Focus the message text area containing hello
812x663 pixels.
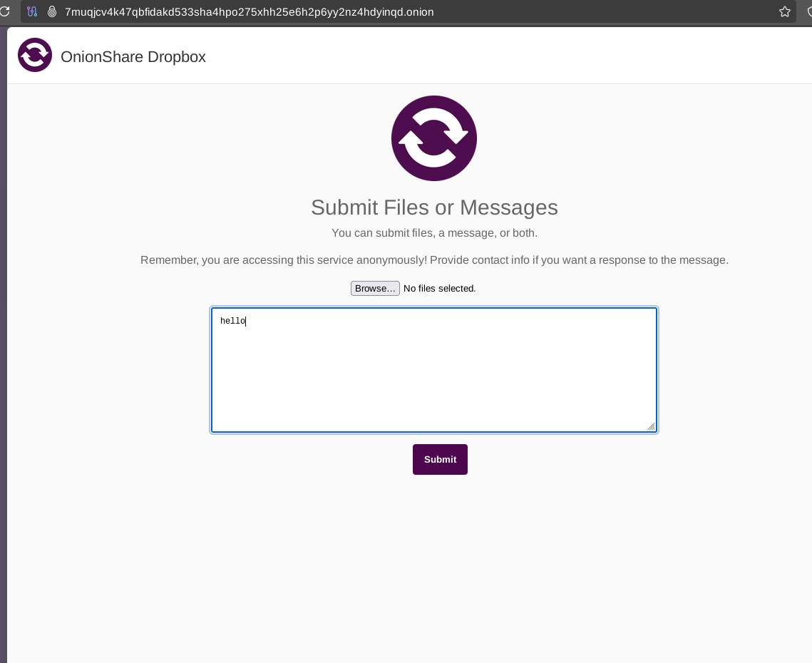pyautogui.click(x=433, y=369)
